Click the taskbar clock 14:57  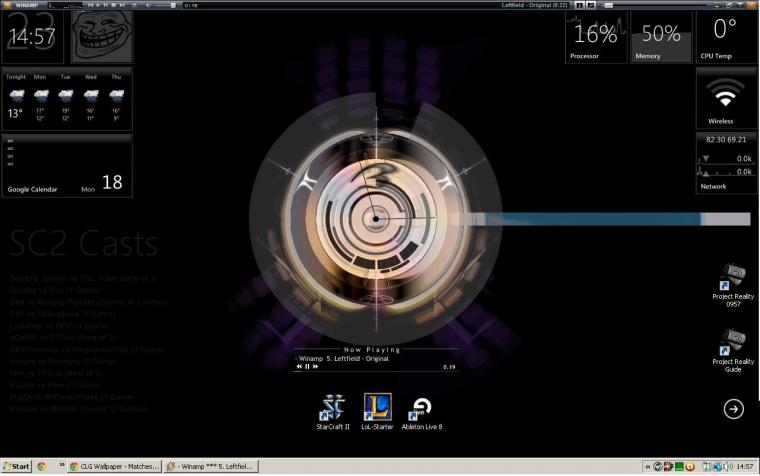tap(744, 467)
